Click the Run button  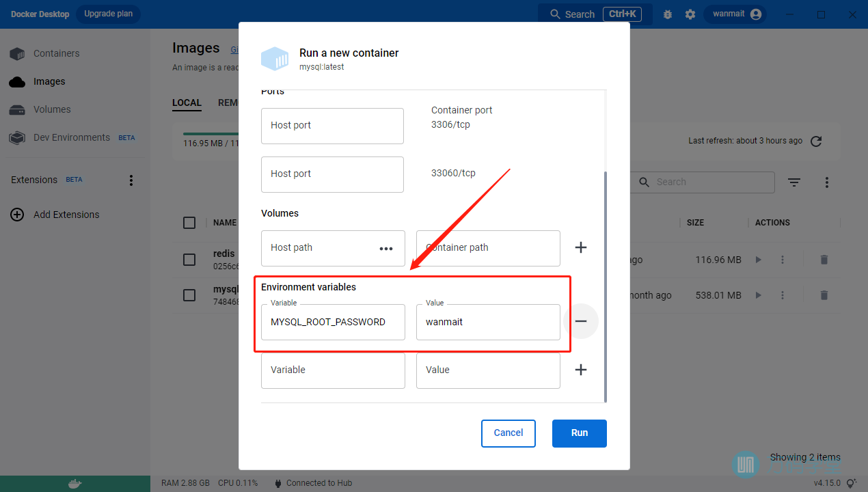coord(579,433)
